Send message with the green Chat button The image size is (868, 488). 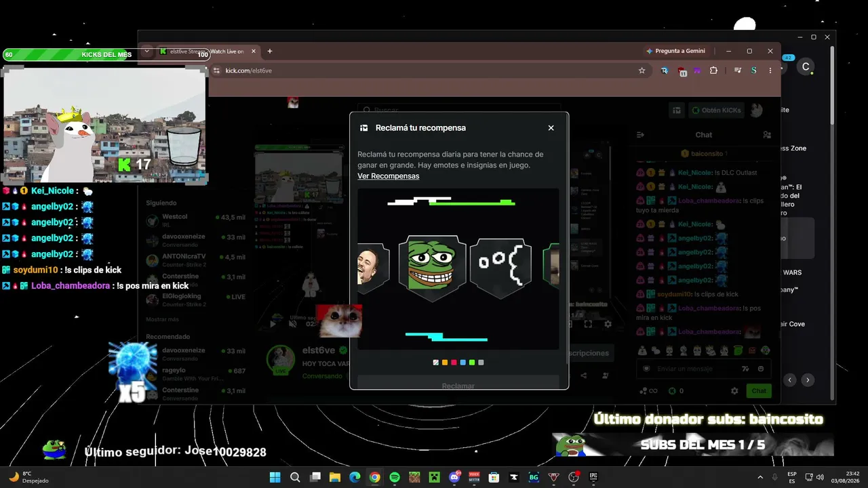759,391
